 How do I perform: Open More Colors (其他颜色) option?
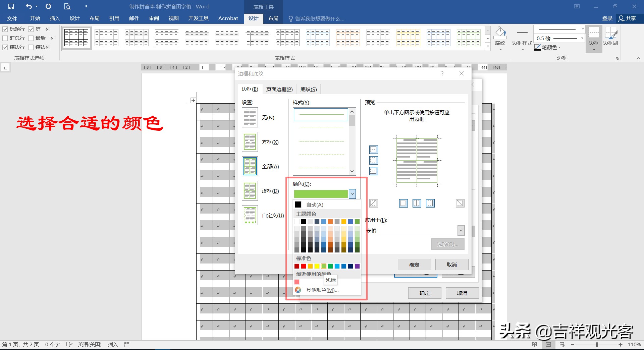322,290
